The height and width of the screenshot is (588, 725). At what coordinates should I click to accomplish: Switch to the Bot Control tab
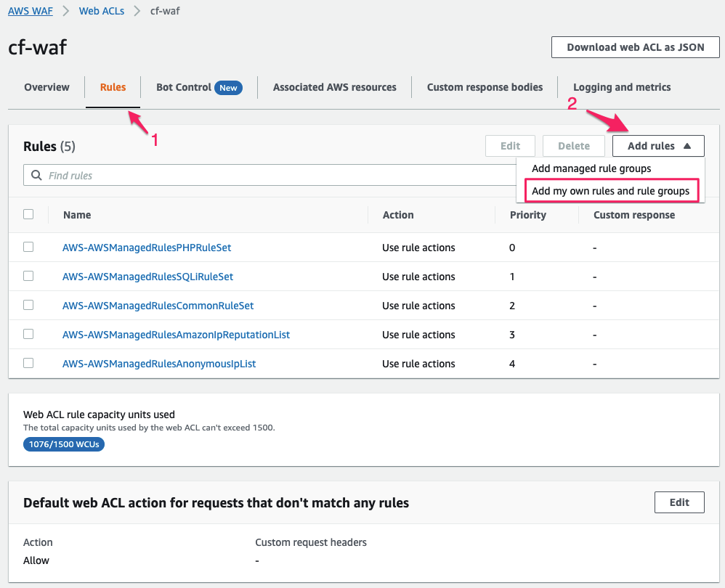184,87
